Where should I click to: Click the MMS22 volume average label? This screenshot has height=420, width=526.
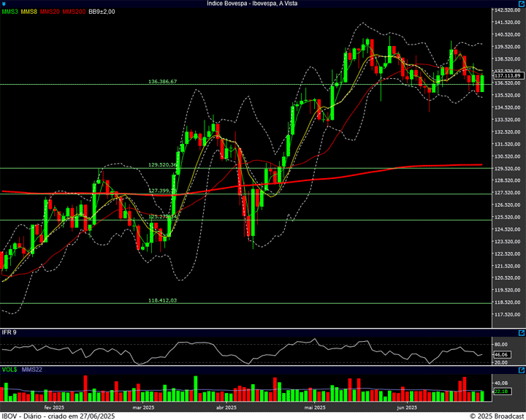click(x=32, y=370)
